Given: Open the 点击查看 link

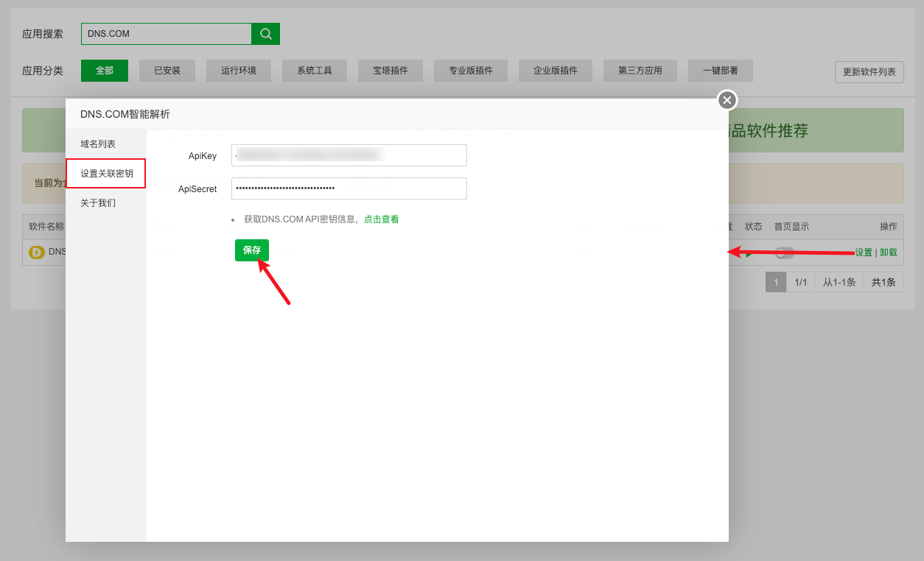Looking at the screenshot, I should (382, 219).
